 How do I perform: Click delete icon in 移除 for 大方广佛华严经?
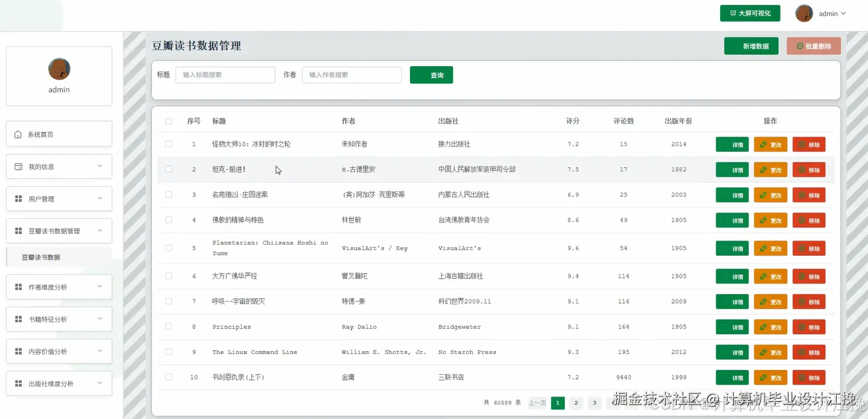(x=802, y=276)
